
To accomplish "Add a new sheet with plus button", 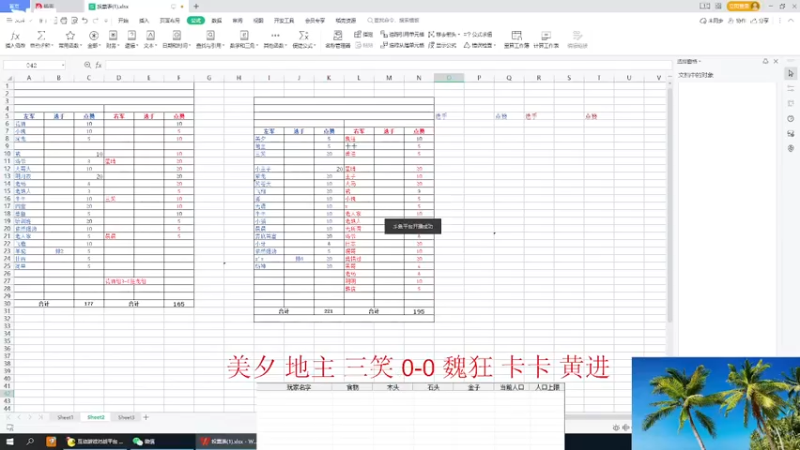I will 146,417.
